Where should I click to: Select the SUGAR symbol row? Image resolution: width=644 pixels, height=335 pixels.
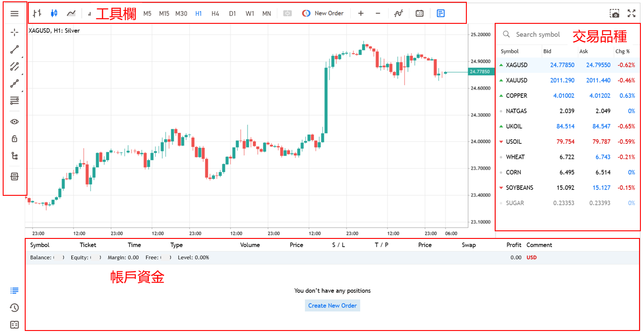(x=568, y=203)
